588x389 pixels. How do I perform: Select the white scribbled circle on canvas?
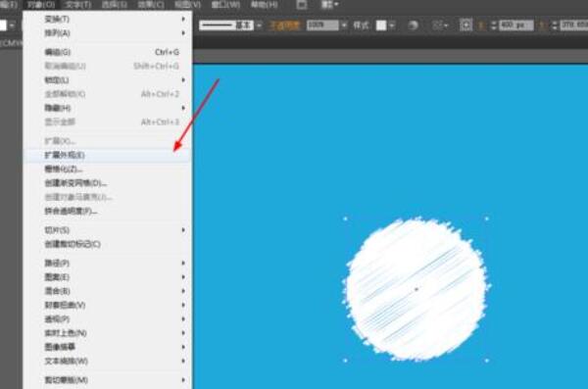[416, 290]
